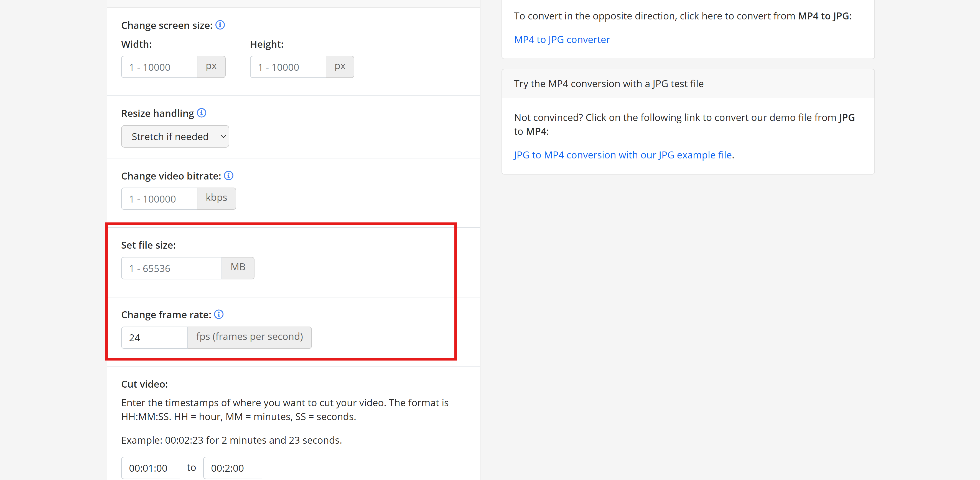Open the Stretch if needed dropdown
Screen dimensions: 980x480
coord(175,136)
